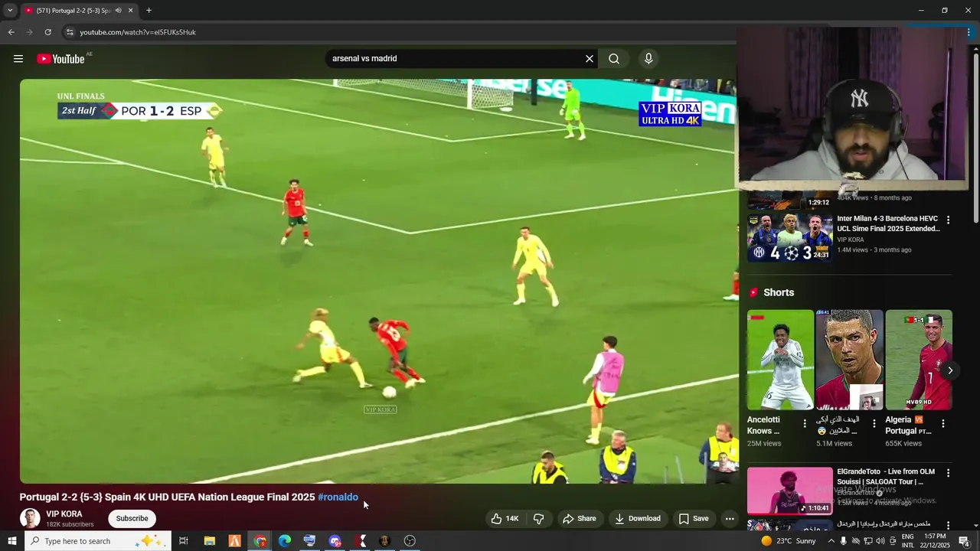This screenshot has height=551, width=980.
Task: Dislike the video with thumbs down
Action: (x=539, y=519)
